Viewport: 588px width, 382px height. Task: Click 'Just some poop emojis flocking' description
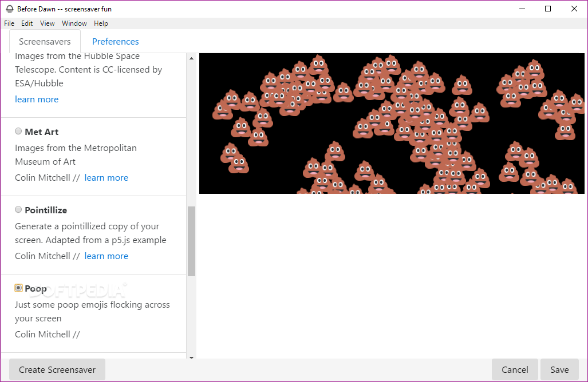pyautogui.click(x=92, y=311)
